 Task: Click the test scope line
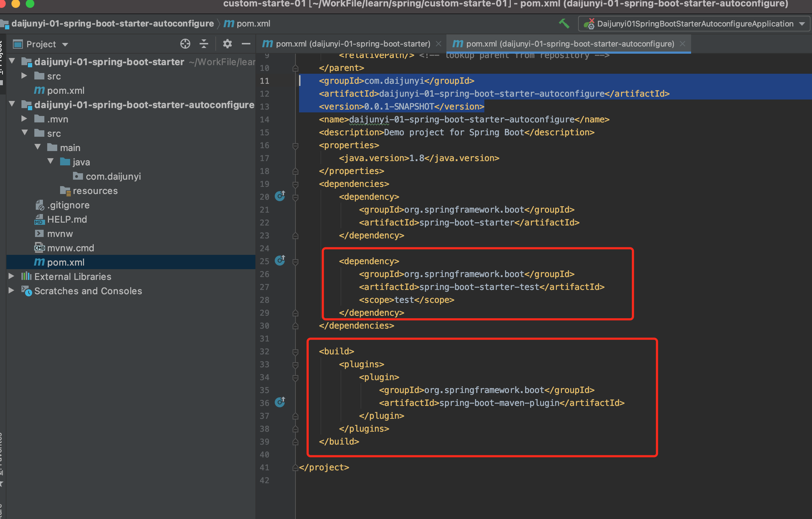click(x=407, y=300)
